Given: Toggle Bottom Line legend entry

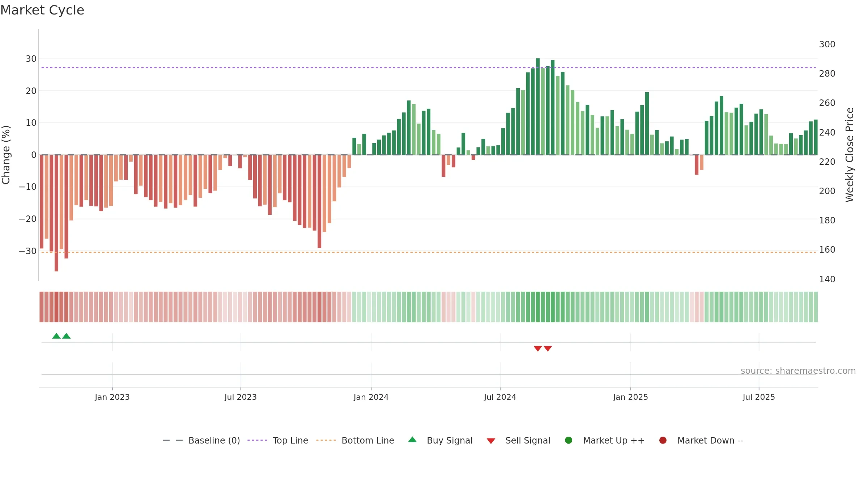Looking at the screenshot, I should click(x=355, y=440).
